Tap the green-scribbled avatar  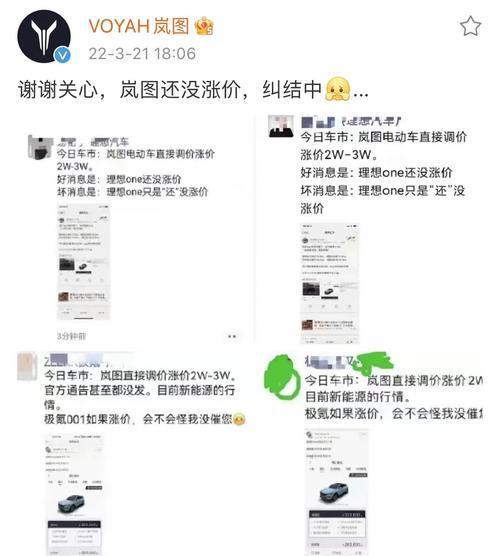tap(282, 377)
